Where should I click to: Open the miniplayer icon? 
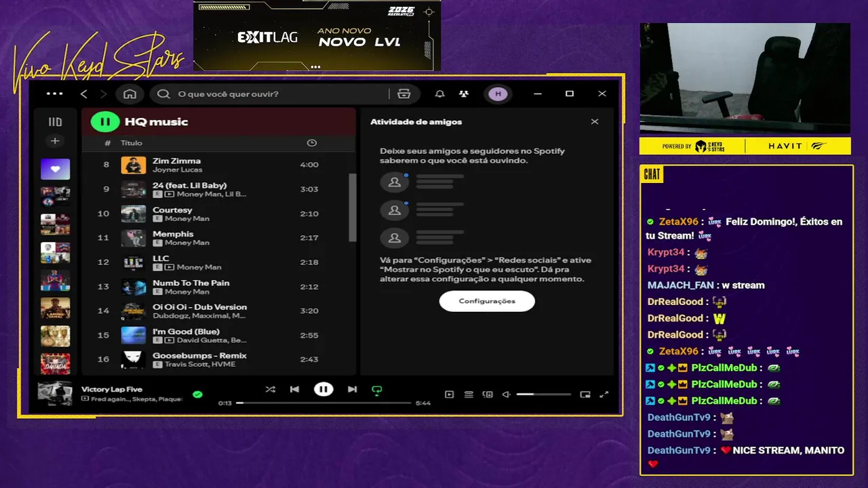585,394
